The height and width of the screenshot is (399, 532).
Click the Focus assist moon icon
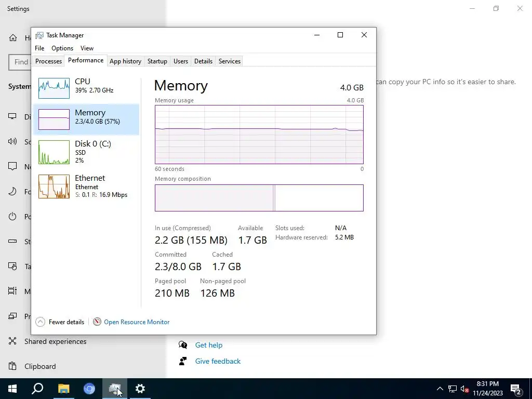point(12,191)
